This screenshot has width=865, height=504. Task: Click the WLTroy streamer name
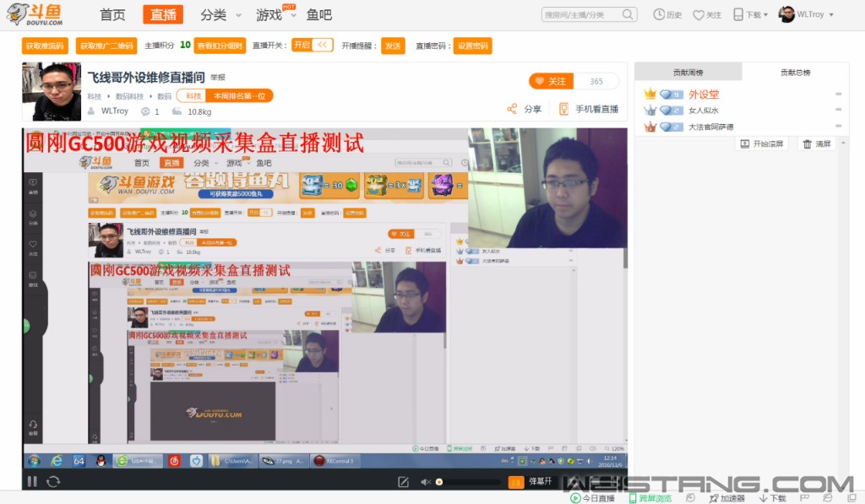tap(115, 111)
